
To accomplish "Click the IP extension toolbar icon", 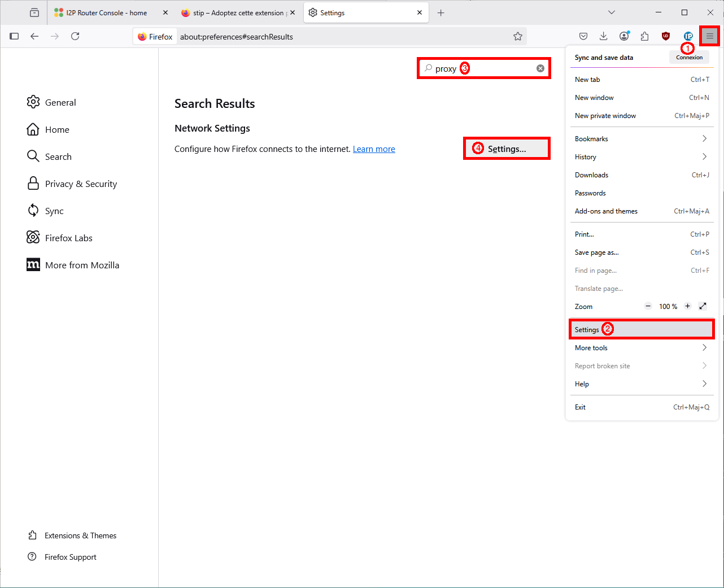I will point(688,36).
